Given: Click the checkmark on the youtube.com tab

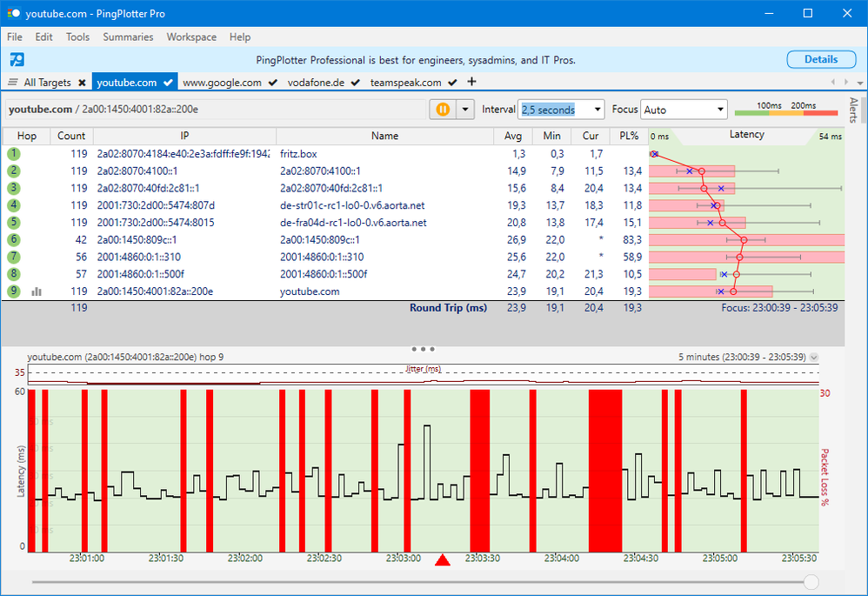Looking at the screenshot, I should pyautogui.click(x=168, y=83).
